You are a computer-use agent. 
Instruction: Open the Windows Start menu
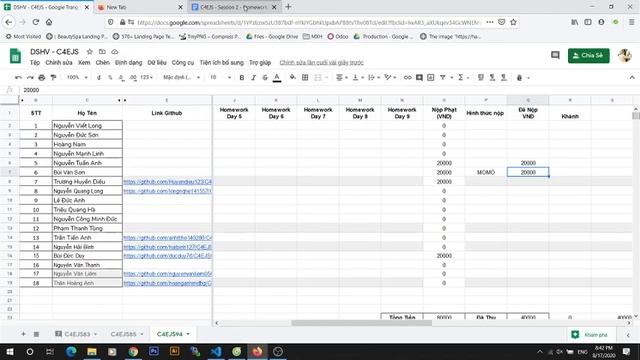coord(9,351)
